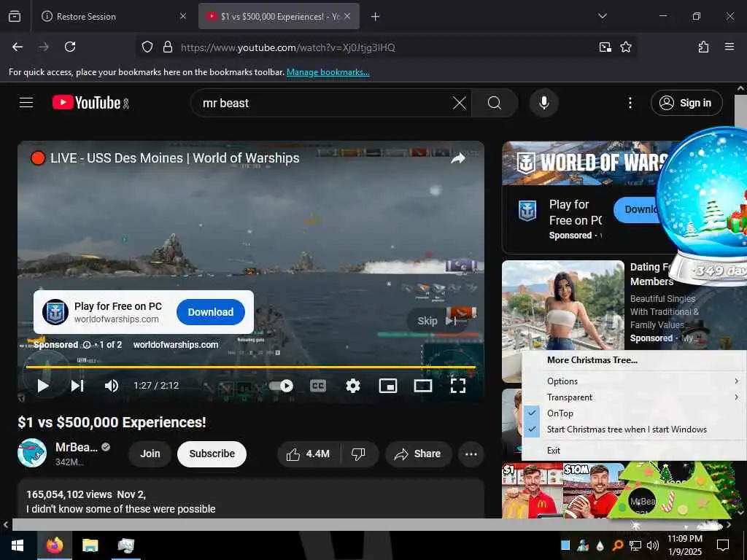Open more actions ellipsis under video
Screen dimensions: 747x560
point(471,454)
